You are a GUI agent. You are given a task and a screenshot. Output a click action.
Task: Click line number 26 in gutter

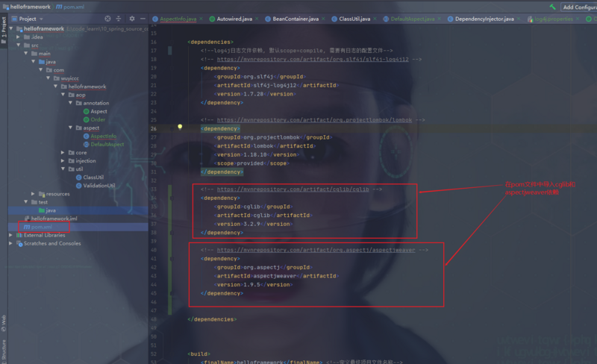tap(154, 129)
